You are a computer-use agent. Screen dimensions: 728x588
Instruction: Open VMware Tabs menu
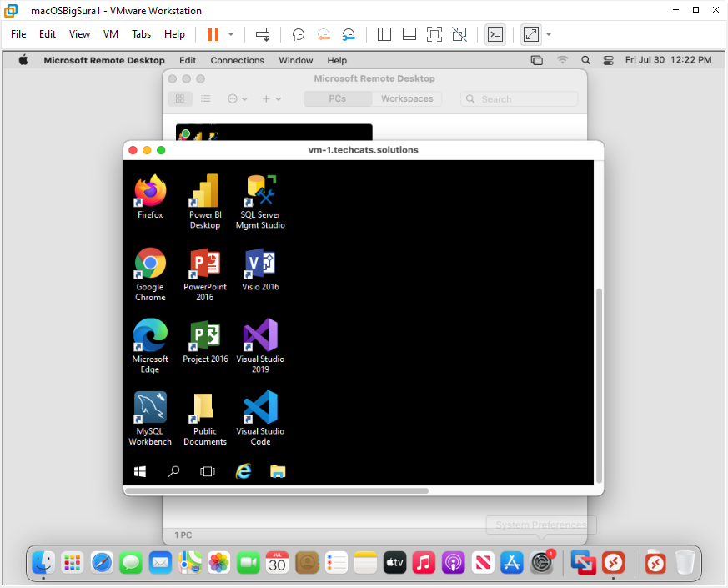(x=141, y=34)
